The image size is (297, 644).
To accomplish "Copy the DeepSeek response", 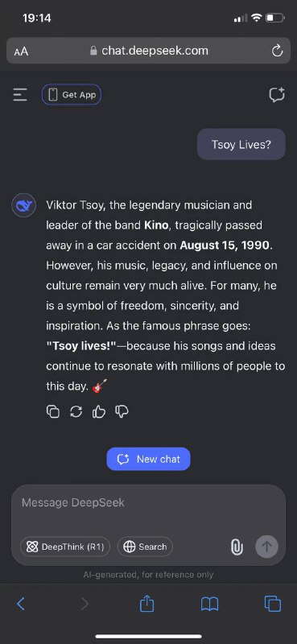I will 53,411.
